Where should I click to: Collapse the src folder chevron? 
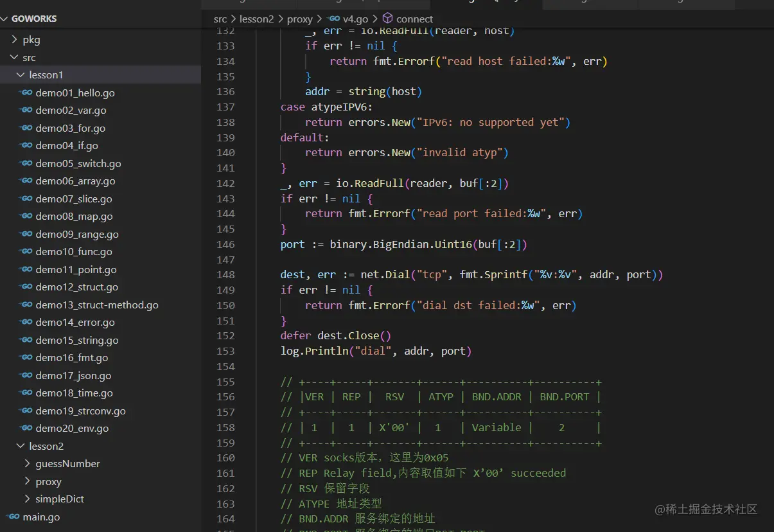coord(14,57)
